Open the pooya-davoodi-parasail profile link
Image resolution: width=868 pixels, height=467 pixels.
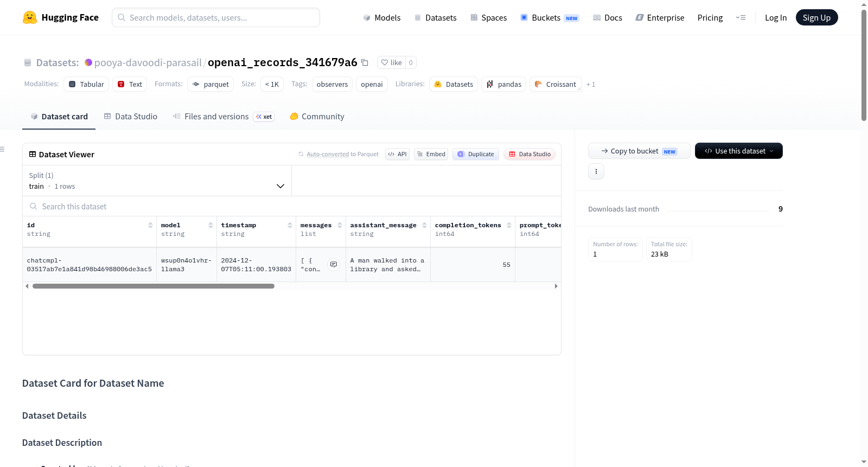tap(148, 62)
